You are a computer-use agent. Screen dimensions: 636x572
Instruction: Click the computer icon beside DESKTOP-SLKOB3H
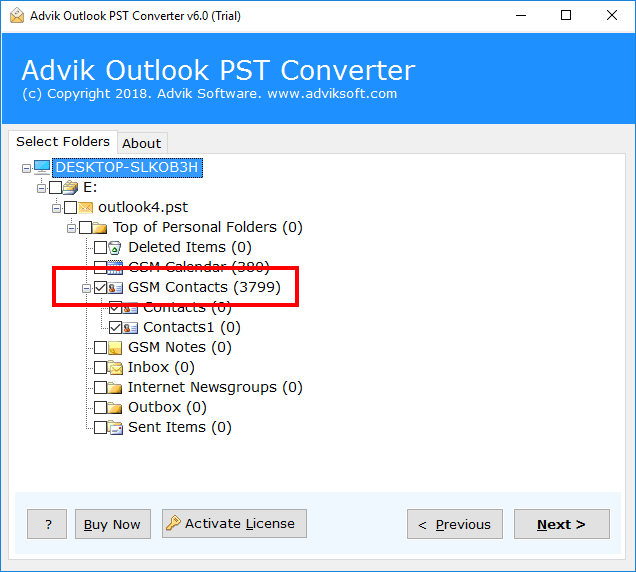coord(42,167)
